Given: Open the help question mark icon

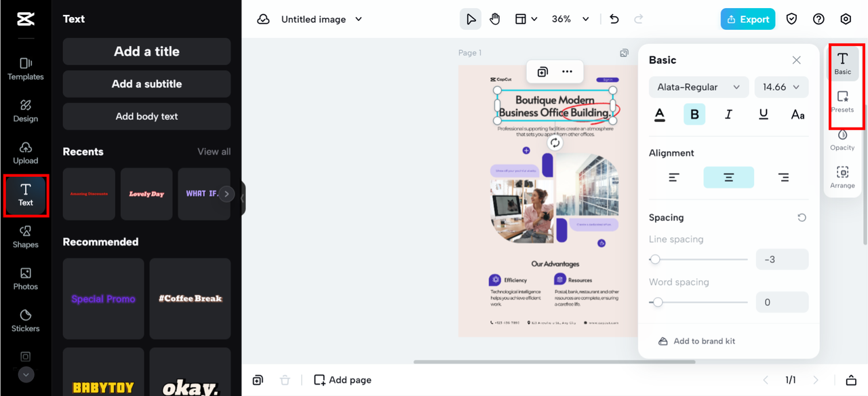Looking at the screenshot, I should tap(818, 19).
